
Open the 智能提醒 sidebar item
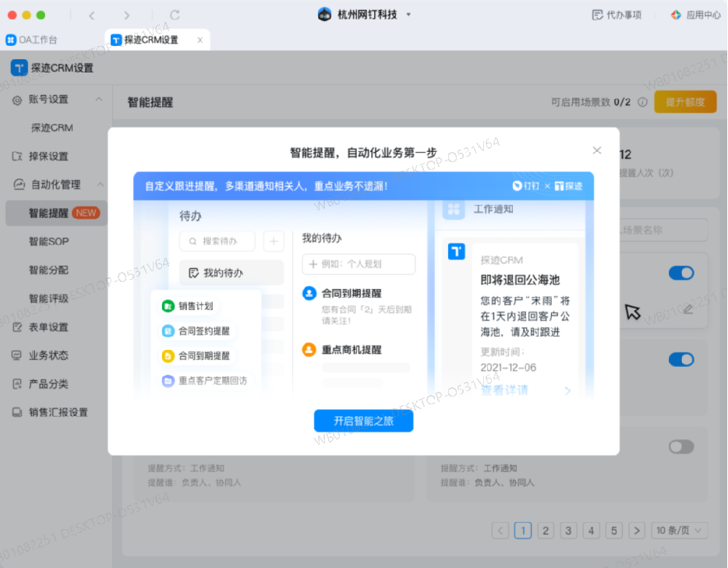click(57, 213)
